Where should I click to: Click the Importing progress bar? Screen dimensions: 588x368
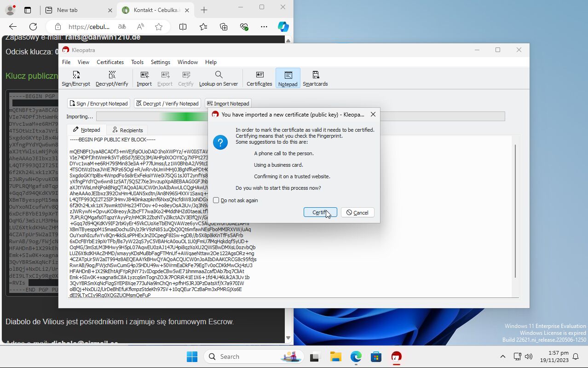[152, 117]
